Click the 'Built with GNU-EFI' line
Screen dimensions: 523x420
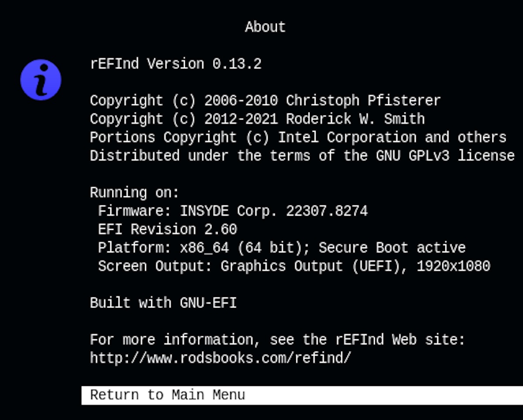(x=163, y=303)
